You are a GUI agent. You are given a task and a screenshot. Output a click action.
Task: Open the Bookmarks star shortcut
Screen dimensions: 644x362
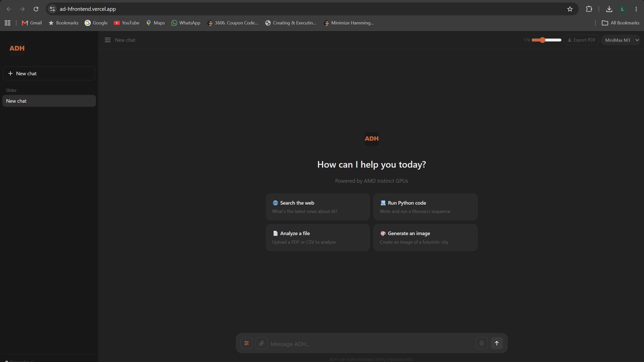pos(63,23)
